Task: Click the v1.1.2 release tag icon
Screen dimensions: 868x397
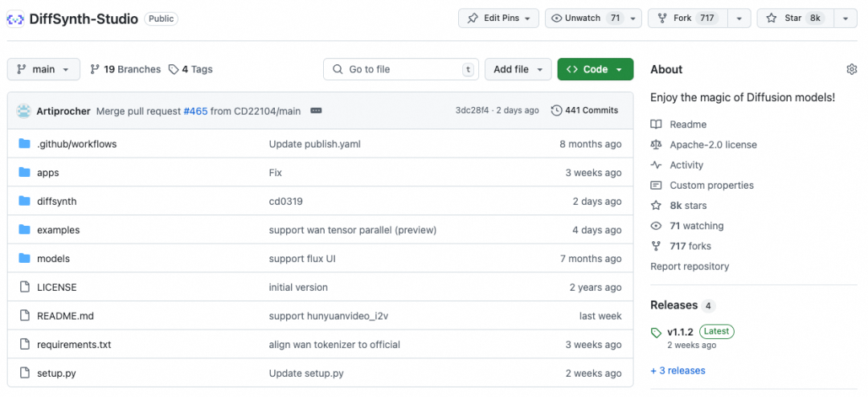Action: pyautogui.click(x=656, y=332)
